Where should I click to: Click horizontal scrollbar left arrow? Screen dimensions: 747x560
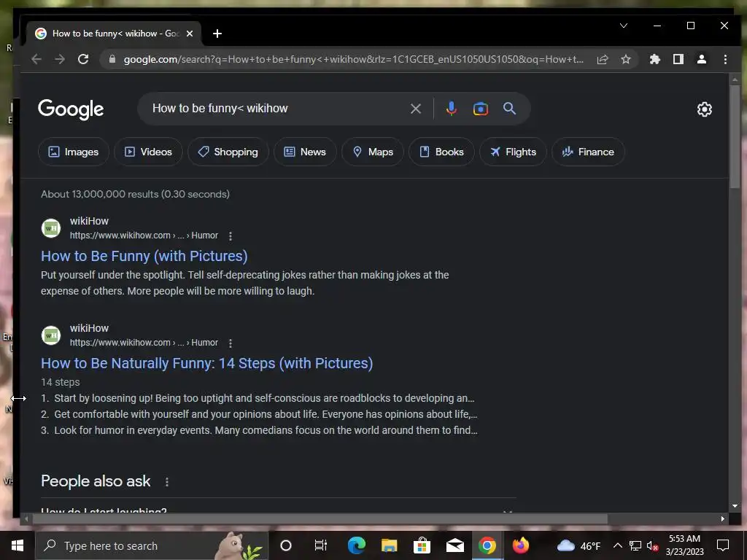[x=26, y=518]
